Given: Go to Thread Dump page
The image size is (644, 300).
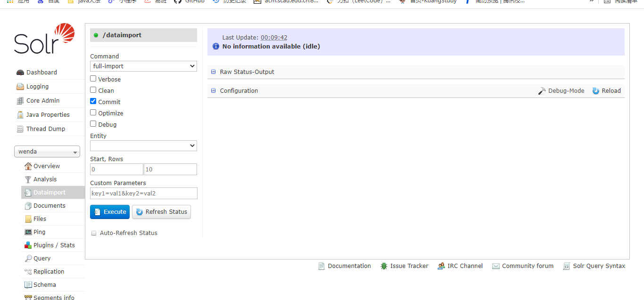Looking at the screenshot, I should click(46, 129).
